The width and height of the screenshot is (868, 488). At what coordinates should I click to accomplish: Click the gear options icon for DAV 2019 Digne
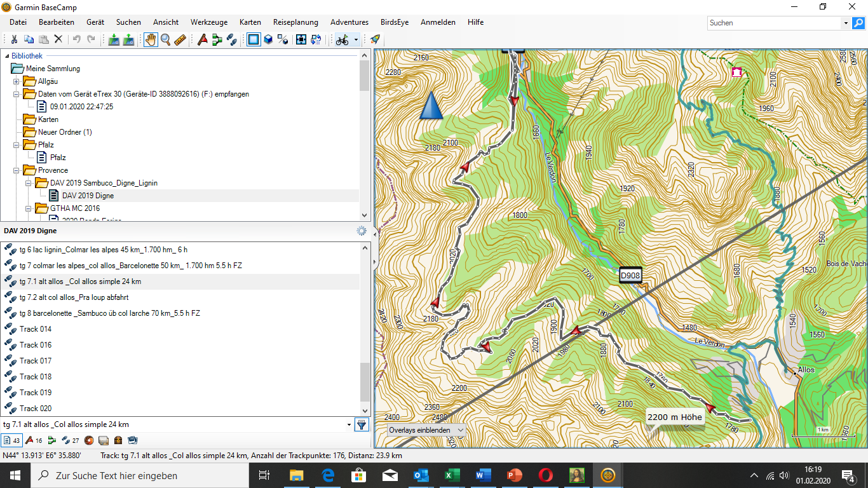[362, 231]
